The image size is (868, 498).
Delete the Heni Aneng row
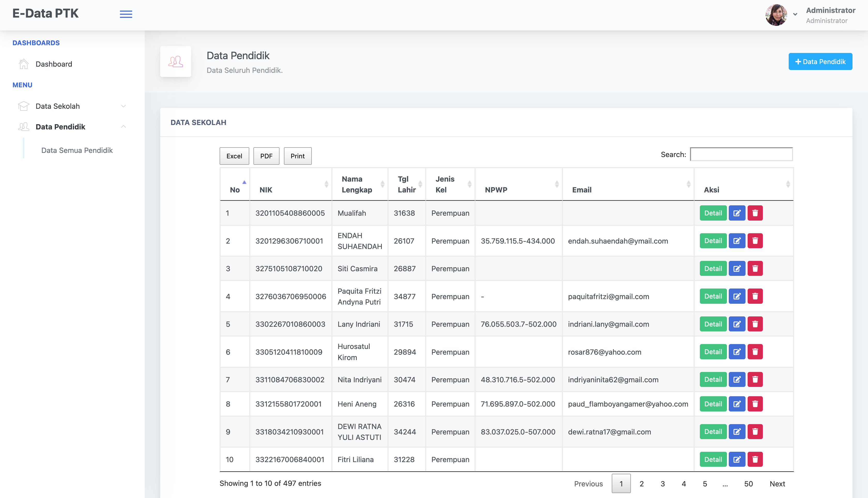(755, 404)
